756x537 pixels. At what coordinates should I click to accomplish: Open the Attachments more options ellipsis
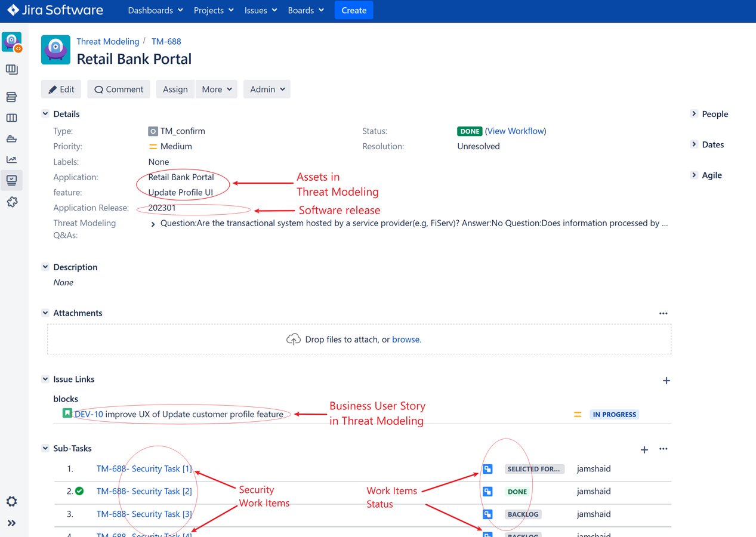pyautogui.click(x=664, y=313)
